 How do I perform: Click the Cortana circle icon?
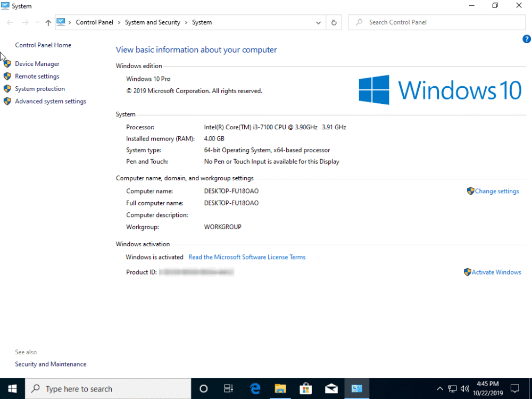tap(203, 388)
